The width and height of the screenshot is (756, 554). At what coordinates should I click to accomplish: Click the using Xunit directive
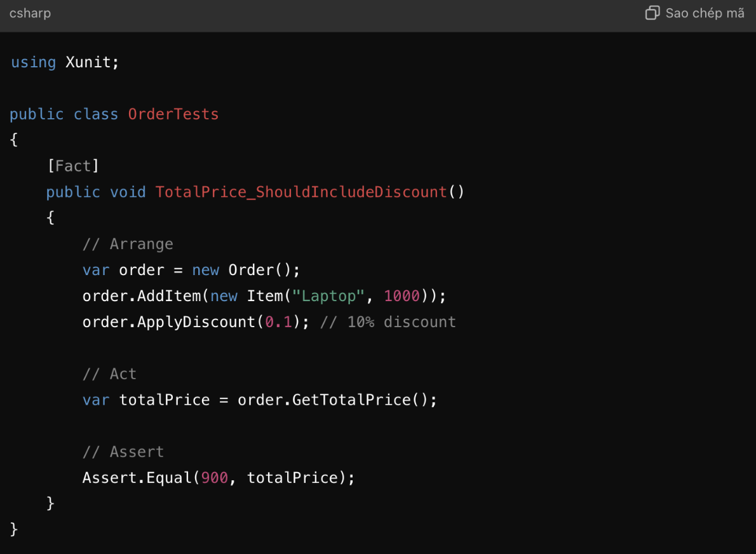[x=64, y=62]
